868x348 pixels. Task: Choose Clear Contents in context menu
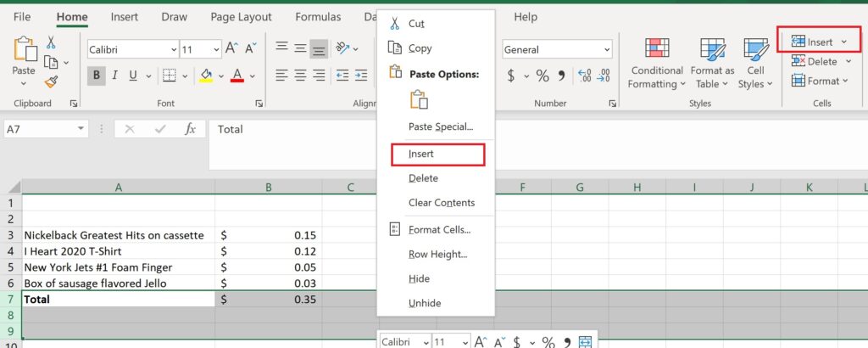click(x=436, y=203)
